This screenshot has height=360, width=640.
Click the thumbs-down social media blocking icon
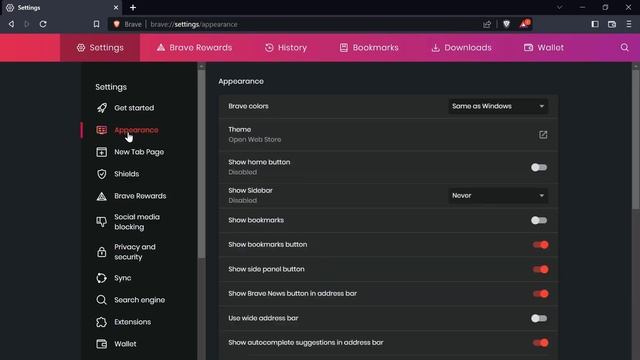click(x=102, y=222)
